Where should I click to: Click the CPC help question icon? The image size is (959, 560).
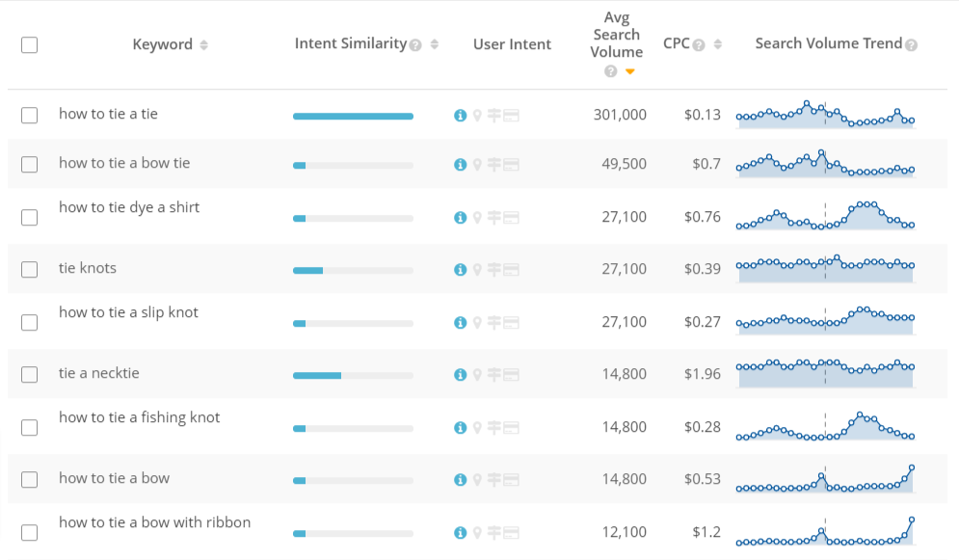pyautogui.click(x=699, y=45)
